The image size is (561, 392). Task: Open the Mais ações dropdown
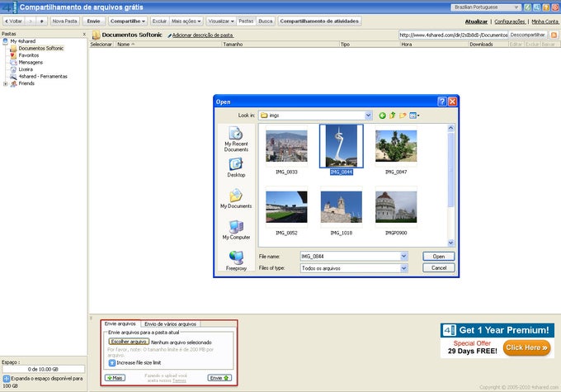coord(186,21)
